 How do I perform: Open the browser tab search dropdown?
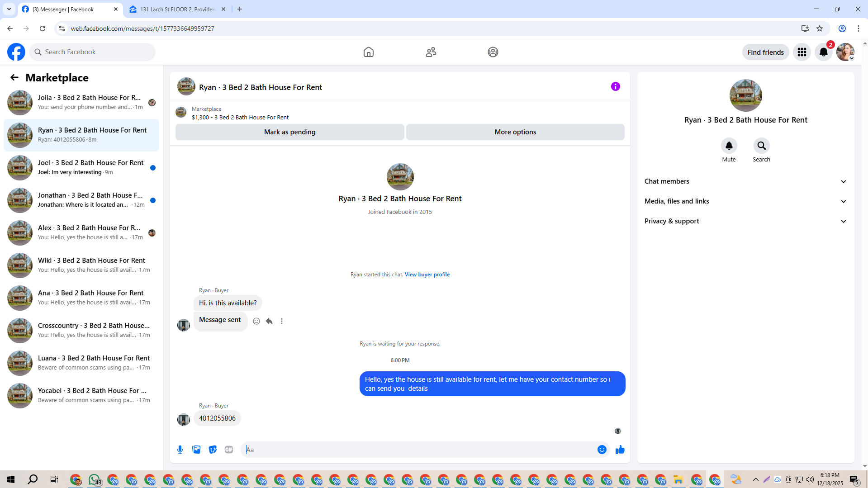pos(9,9)
